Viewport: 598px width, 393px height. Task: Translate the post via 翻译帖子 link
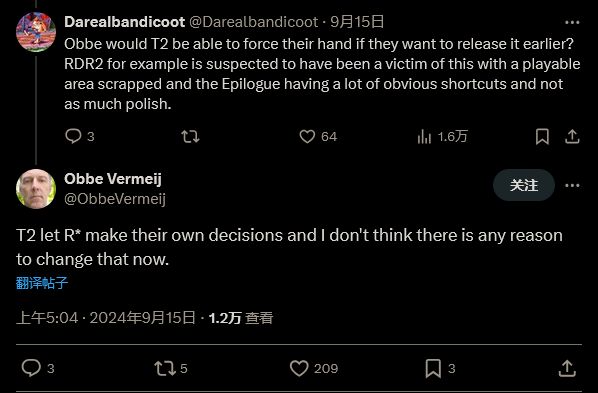42,283
